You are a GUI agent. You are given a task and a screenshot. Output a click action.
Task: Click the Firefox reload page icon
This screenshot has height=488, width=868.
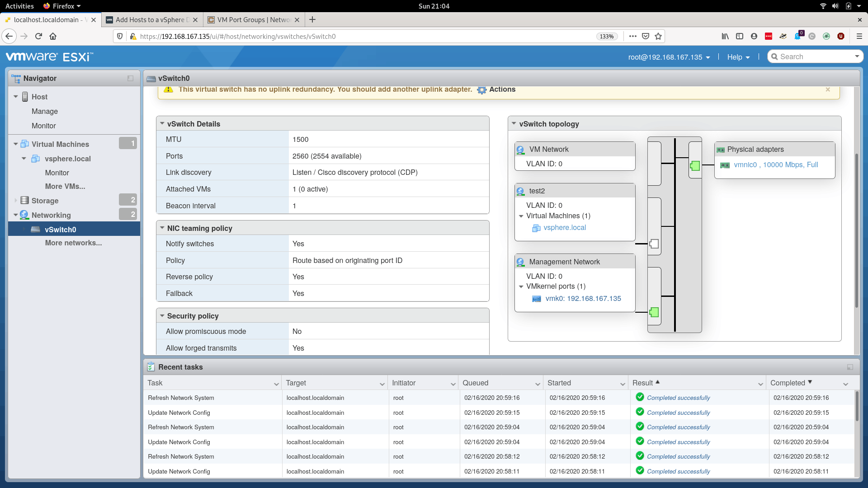coord(38,36)
